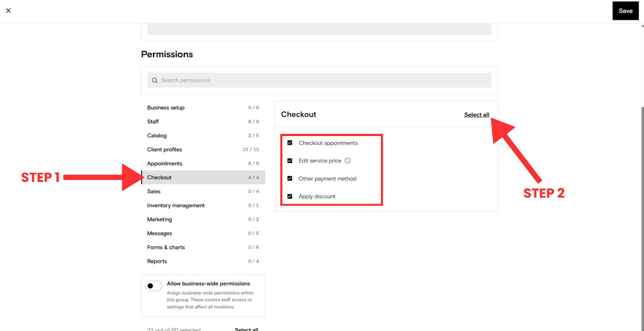Screen dimensions: 644x331
Task: Uncheck the Apply discount checkbox
Action: tap(290, 196)
